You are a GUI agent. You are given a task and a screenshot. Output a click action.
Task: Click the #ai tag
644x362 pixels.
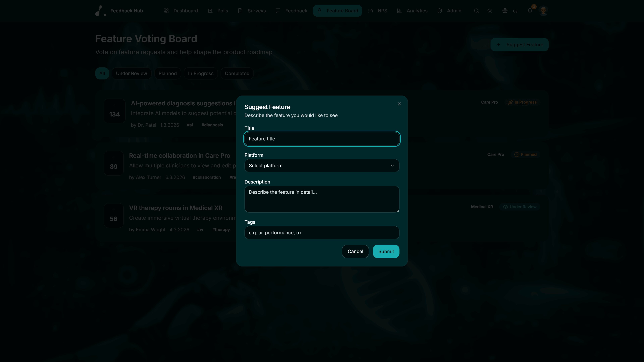click(x=190, y=125)
